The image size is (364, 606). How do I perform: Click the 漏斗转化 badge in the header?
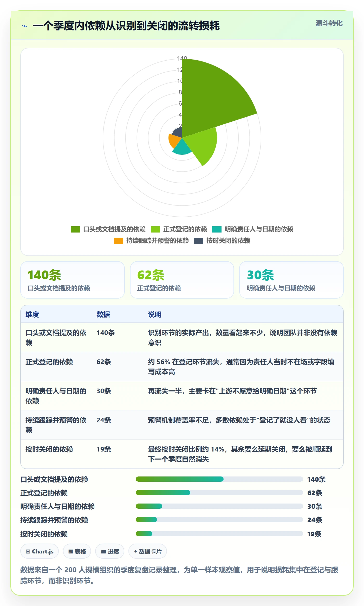pos(329,23)
